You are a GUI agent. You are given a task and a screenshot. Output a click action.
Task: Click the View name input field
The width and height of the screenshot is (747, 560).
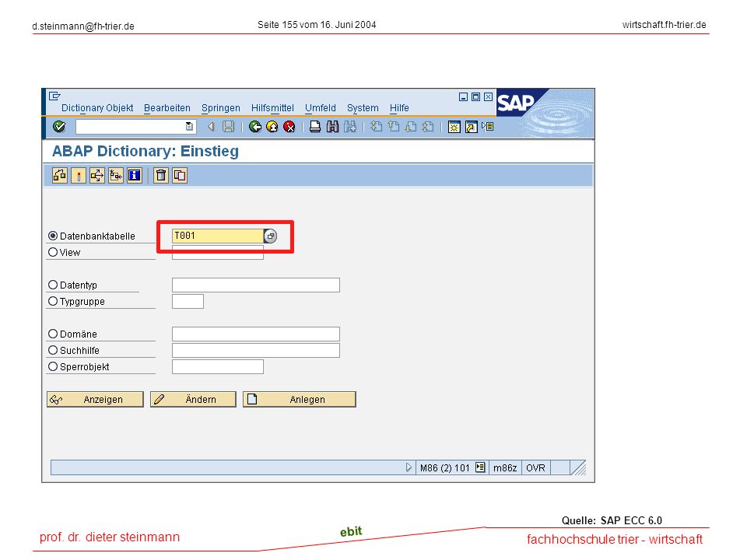pos(218,252)
